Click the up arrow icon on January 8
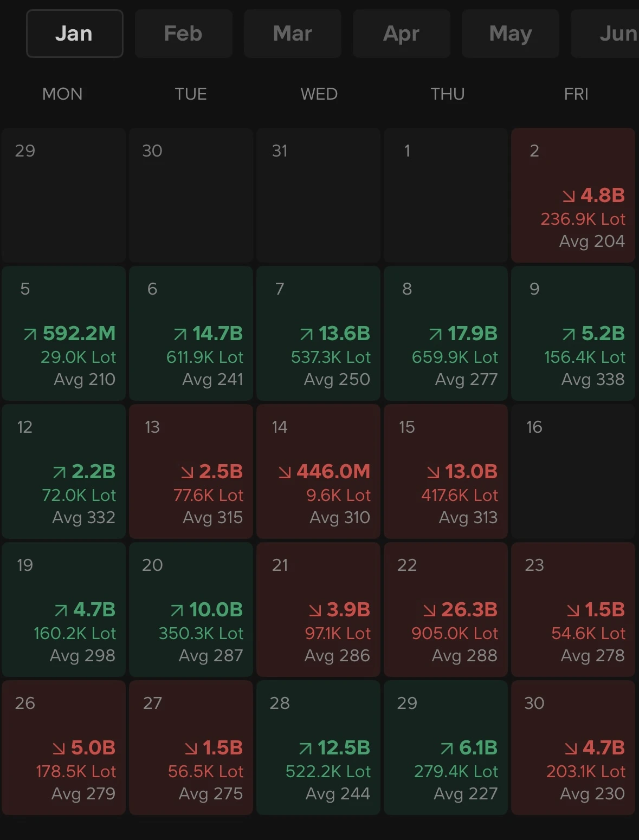The width and height of the screenshot is (639, 840). [x=435, y=335]
